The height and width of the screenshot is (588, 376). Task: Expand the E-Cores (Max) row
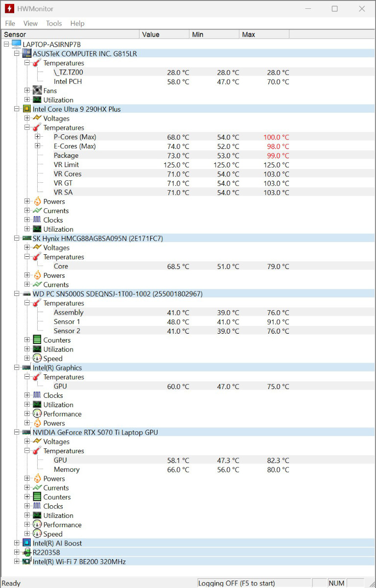pyautogui.click(x=38, y=146)
